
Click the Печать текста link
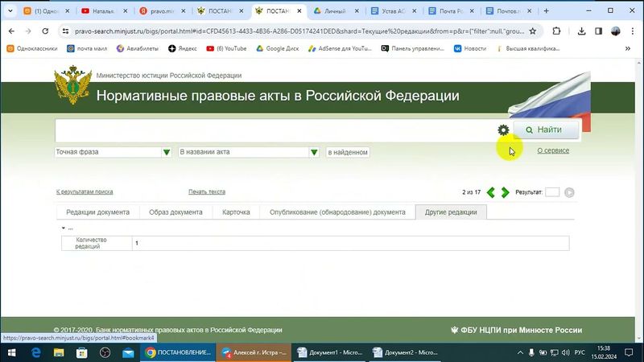207,191
